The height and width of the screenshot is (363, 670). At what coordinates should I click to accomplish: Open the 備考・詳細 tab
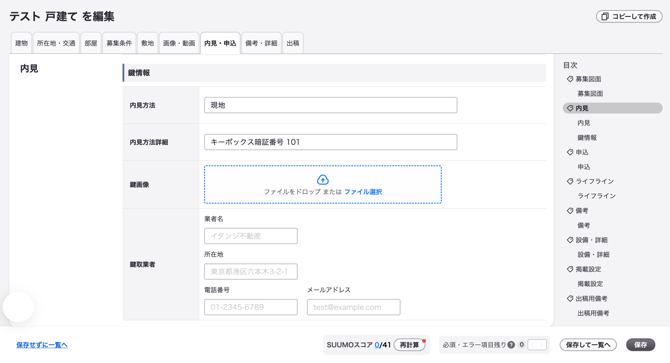[261, 43]
